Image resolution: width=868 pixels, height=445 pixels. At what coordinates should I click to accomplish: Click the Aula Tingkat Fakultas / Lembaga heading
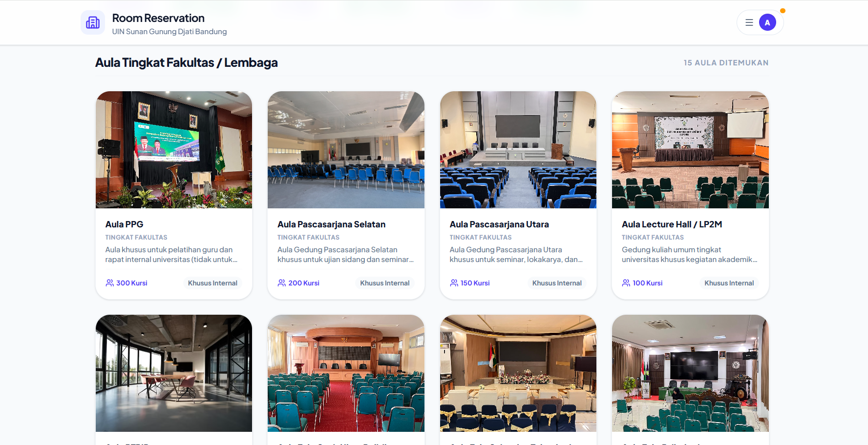tap(187, 62)
